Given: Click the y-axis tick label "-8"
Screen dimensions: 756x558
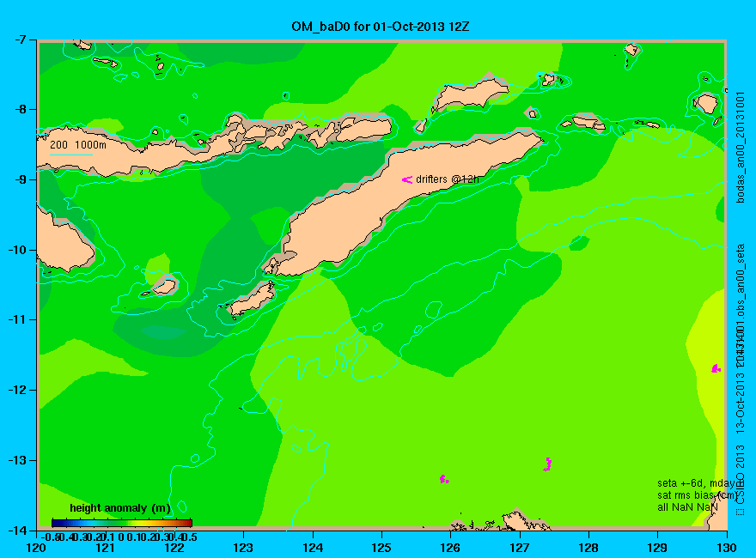Looking at the screenshot, I should pos(19,109).
